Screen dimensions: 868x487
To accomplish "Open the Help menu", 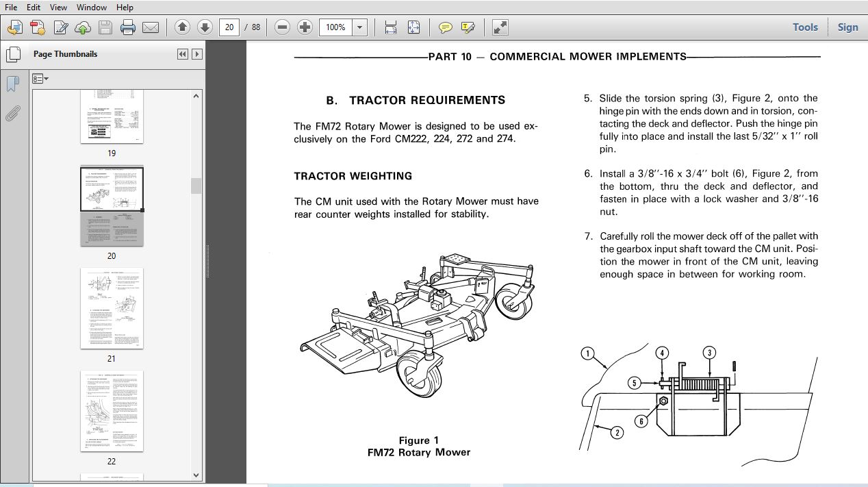I will click(x=125, y=7).
